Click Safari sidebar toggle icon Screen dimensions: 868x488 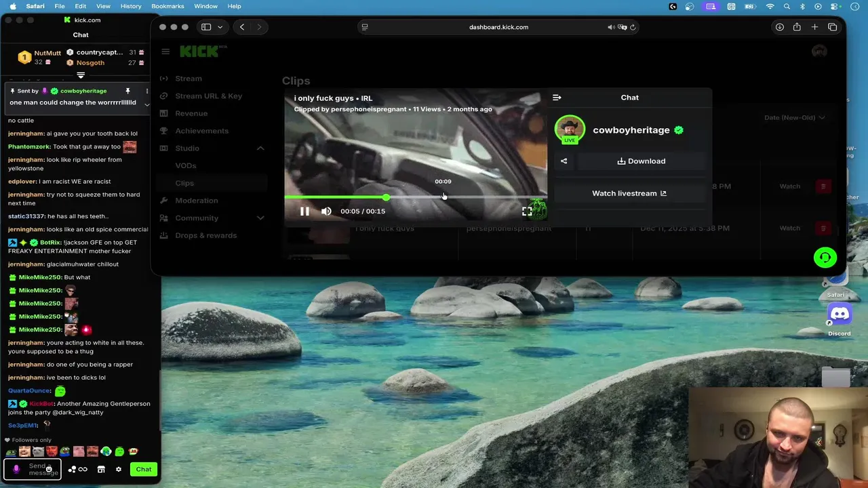click(x=206, y=27)
